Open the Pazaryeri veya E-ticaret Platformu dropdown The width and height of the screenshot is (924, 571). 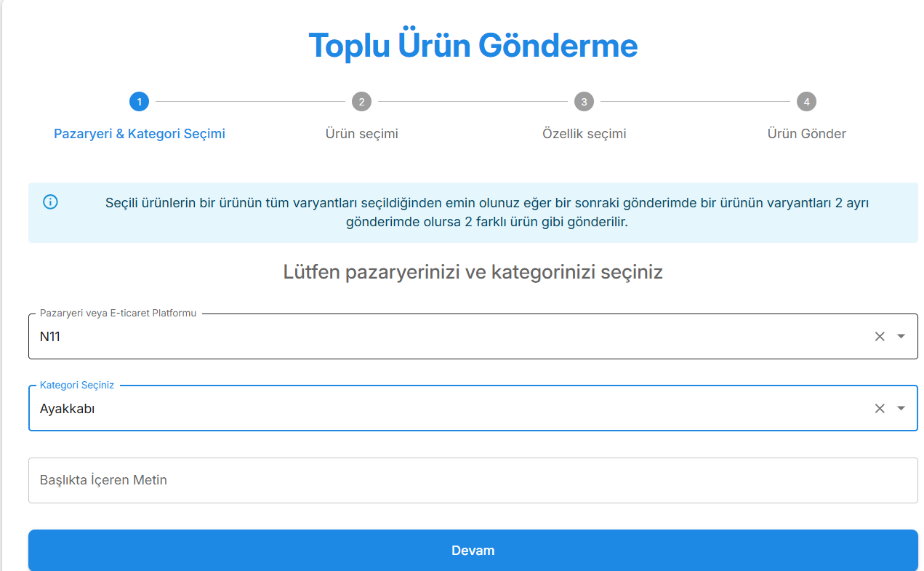(901, 336)
